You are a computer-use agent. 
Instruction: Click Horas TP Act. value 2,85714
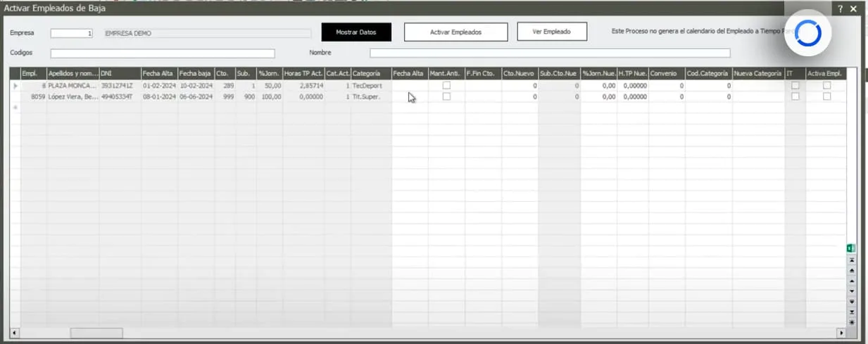tap(303, 85)
